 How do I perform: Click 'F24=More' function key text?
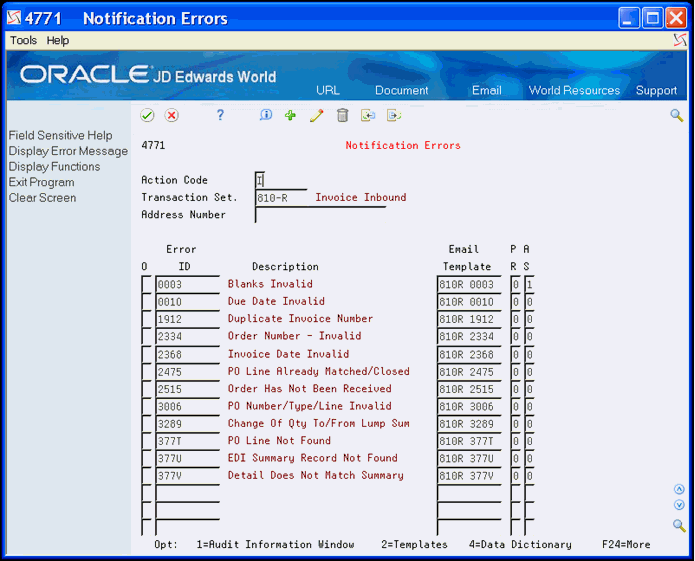(626, 544)
